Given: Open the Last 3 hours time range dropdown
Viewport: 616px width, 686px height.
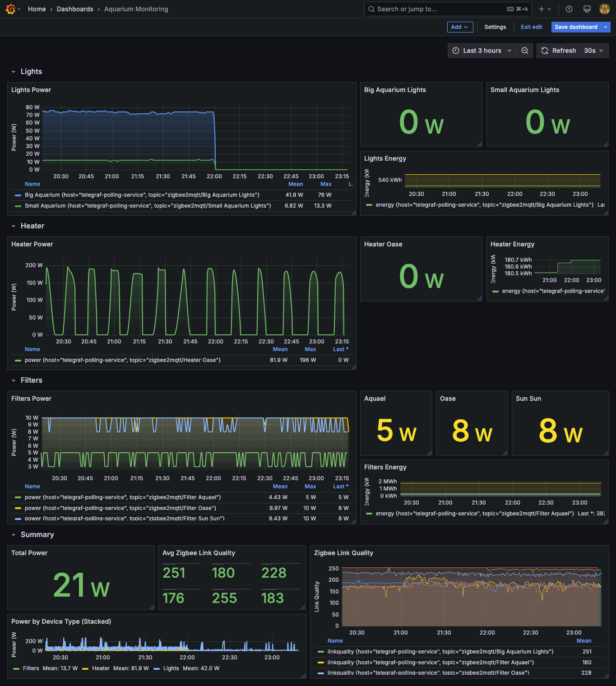Looking at the screenshot, I should pyautogui.click(x=482, y=50).
